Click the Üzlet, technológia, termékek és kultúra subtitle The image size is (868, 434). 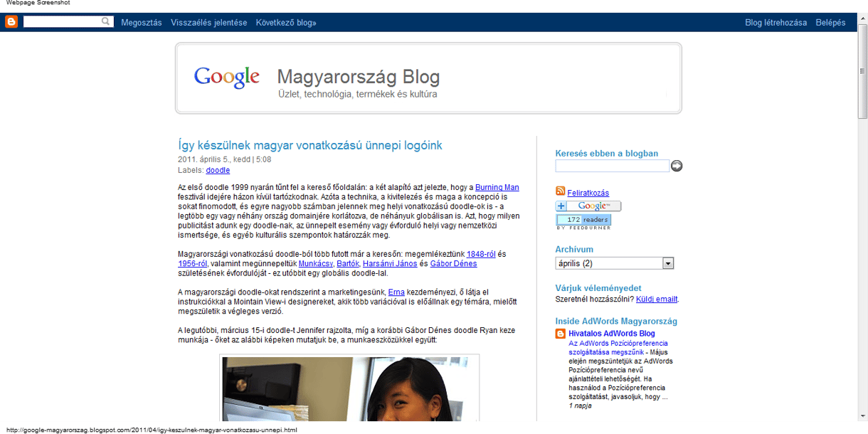[x=358, y=95]
